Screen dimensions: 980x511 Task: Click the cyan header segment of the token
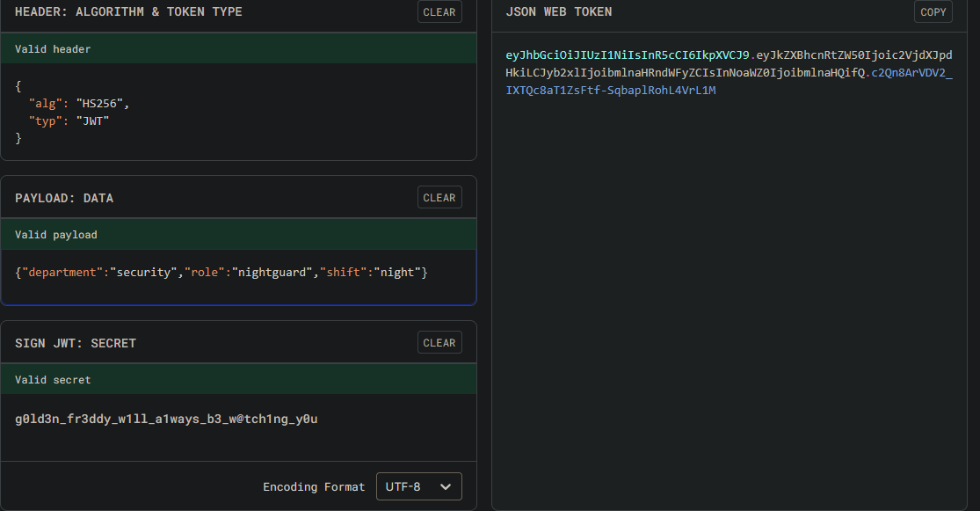627,55
